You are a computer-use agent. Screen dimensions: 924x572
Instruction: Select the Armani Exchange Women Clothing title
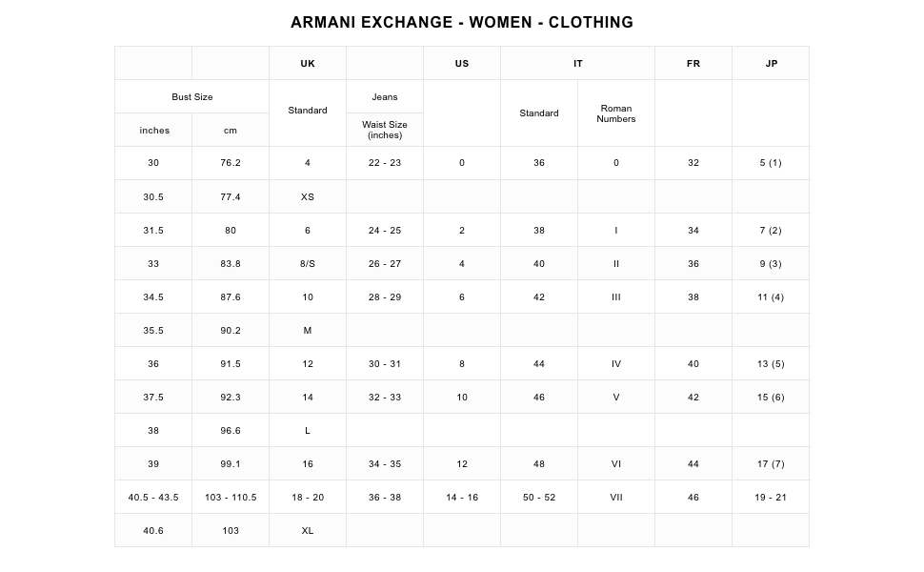[462, 23]
